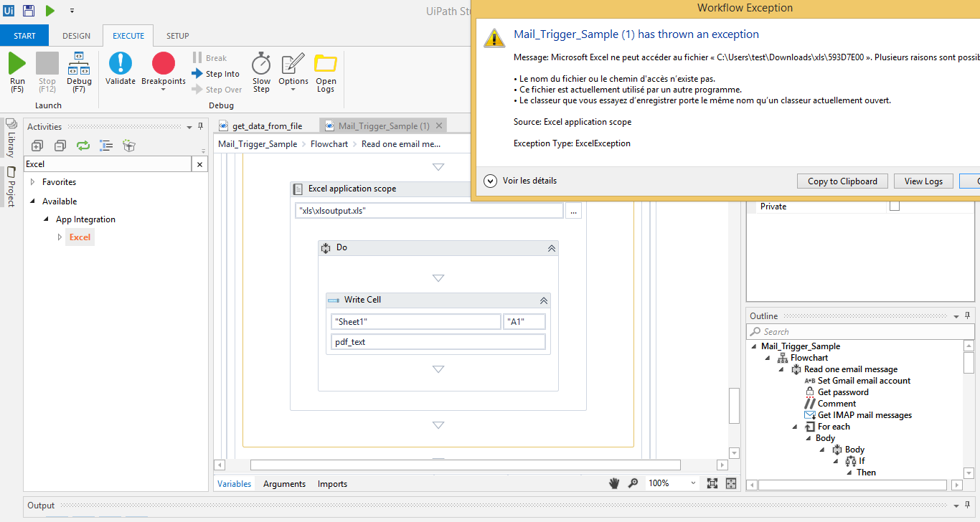This screenshot has height=522, width=980.
Task: Open the Variables panel tab
Action: 235,484
